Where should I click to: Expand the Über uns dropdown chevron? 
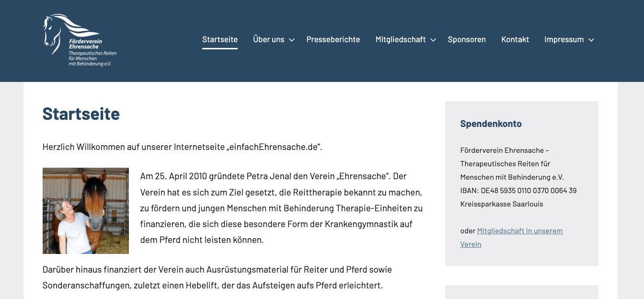tap(293, 40)
